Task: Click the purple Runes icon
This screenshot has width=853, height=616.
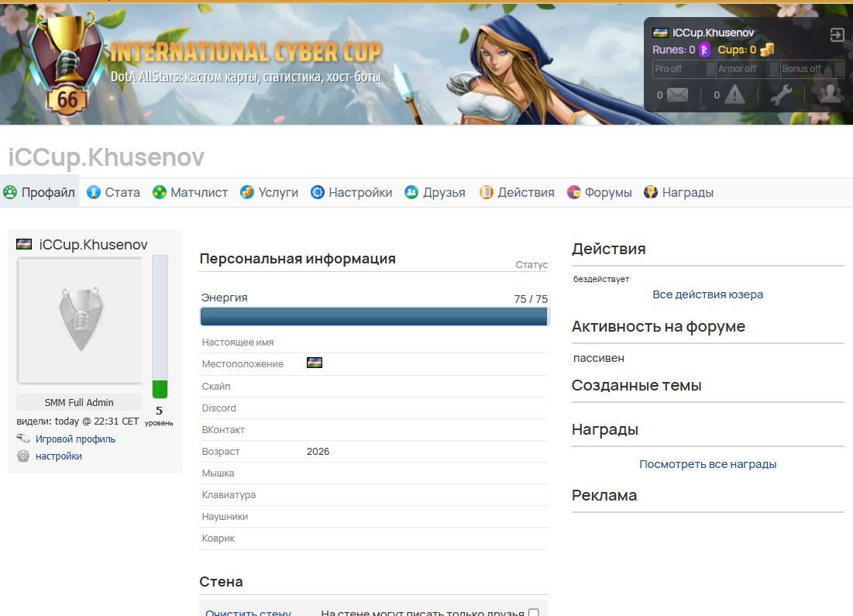Action: point(704,50)
